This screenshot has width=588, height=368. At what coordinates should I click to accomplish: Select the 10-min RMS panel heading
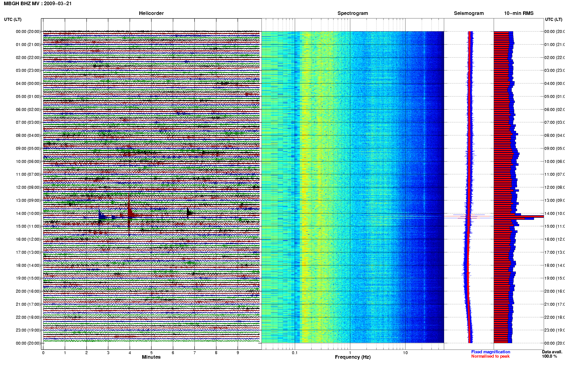(x=519, y=13)
